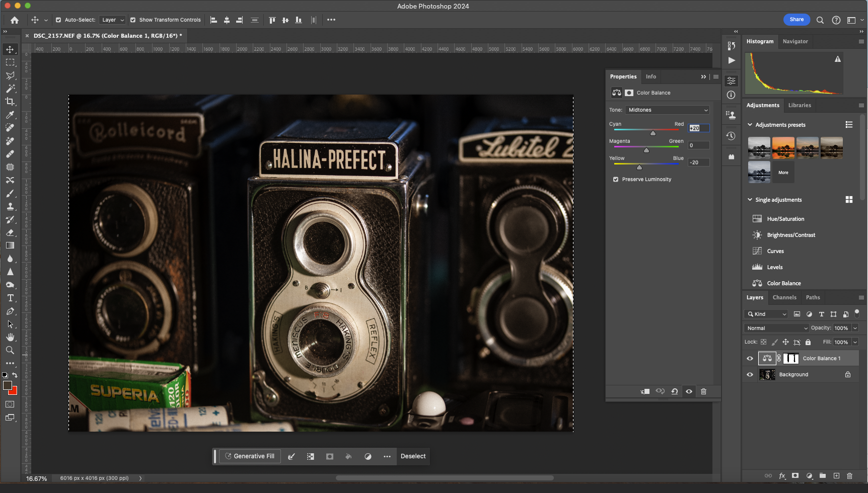Image resolution: width=868 pixels, height=493 pixels.
Task: Select the Type tool
Action: [10, 298]
